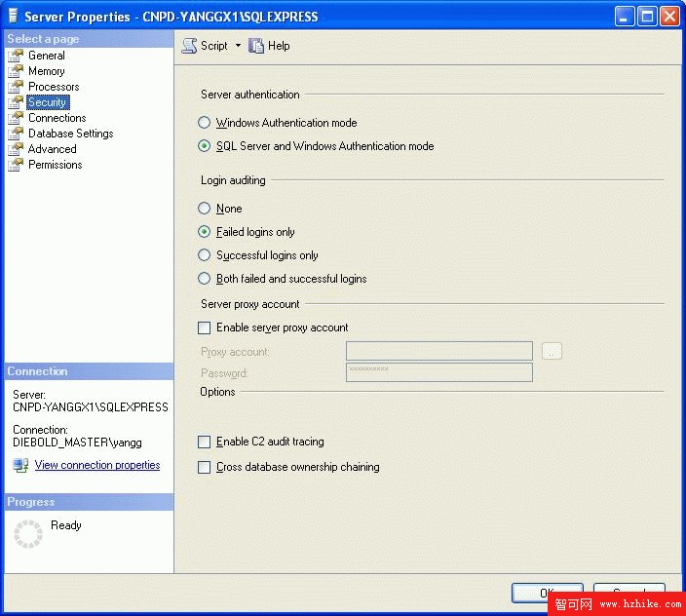
Task: Enable C2 audit tracing checkbox
Action: click(x=204, y=442)
